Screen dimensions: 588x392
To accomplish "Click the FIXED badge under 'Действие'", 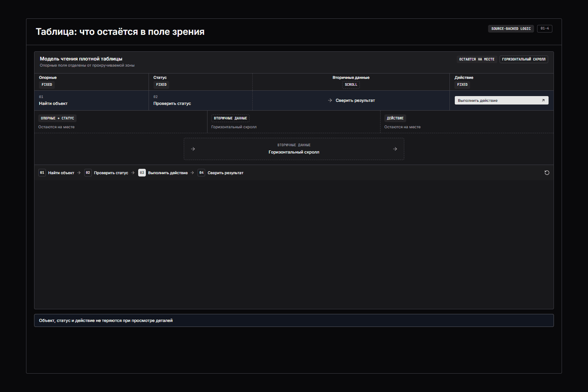I will [x=462, y=85].
